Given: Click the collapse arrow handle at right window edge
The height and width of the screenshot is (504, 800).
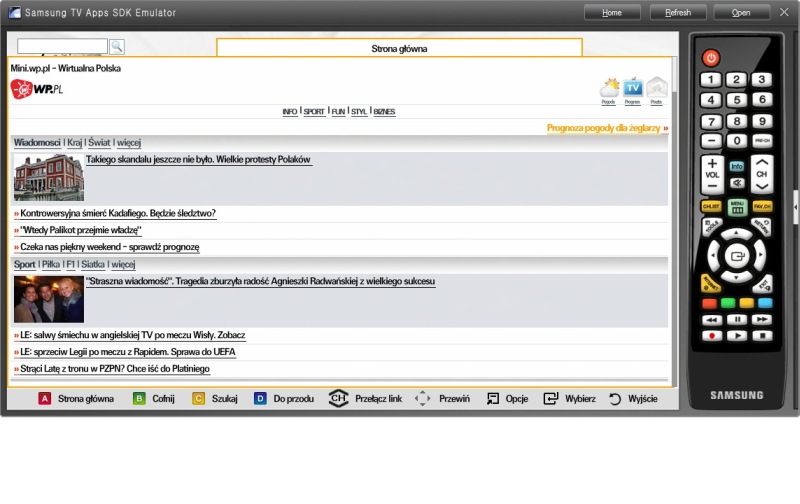Looking at the screenshot, I should point(796,207).
